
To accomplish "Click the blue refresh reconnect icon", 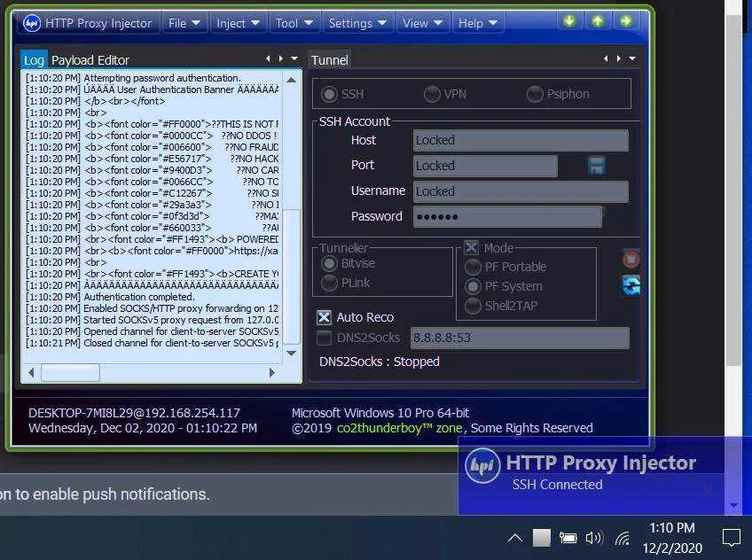I will coord(631,285).
